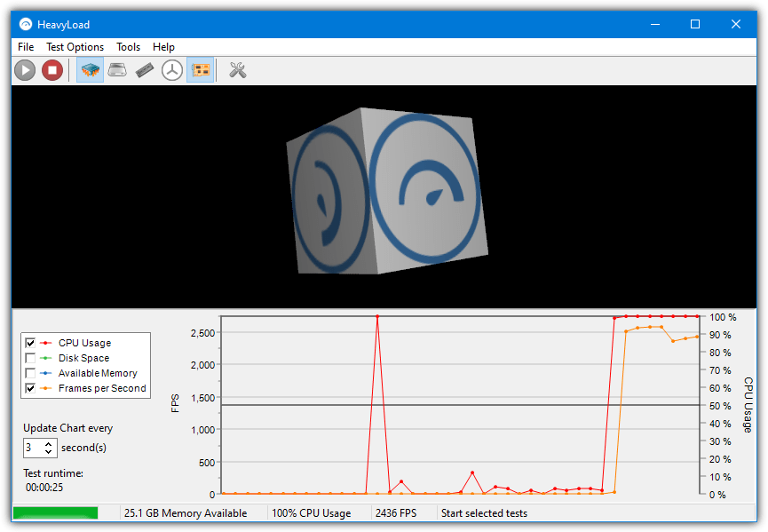Click the vertical 'CPU Usage' axis title
Screen dimensions: 768x532
point(748,405)
